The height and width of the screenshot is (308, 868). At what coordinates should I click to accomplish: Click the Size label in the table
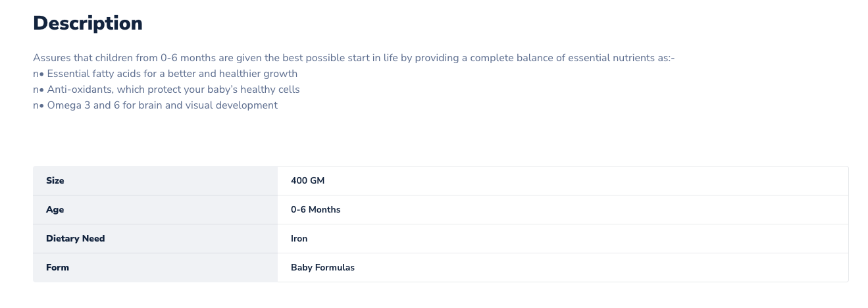pyautogui.click(x=55, y=181)
